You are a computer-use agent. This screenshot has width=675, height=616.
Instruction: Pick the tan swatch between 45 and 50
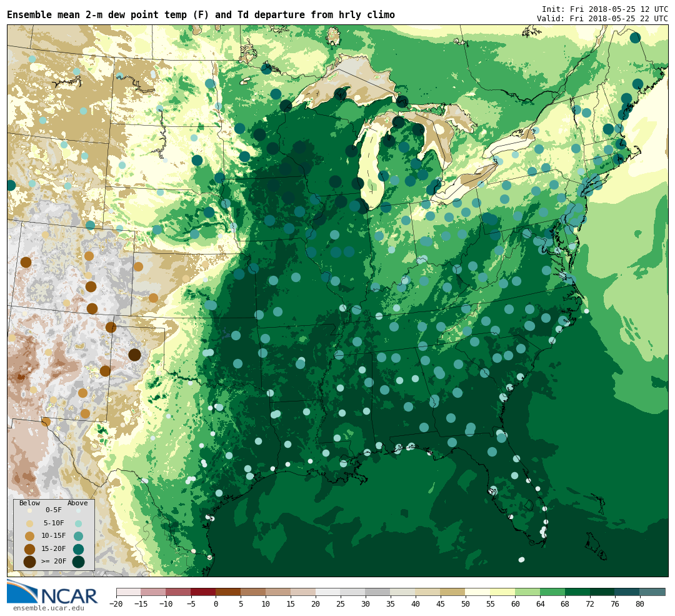click(x=453, y=592)
